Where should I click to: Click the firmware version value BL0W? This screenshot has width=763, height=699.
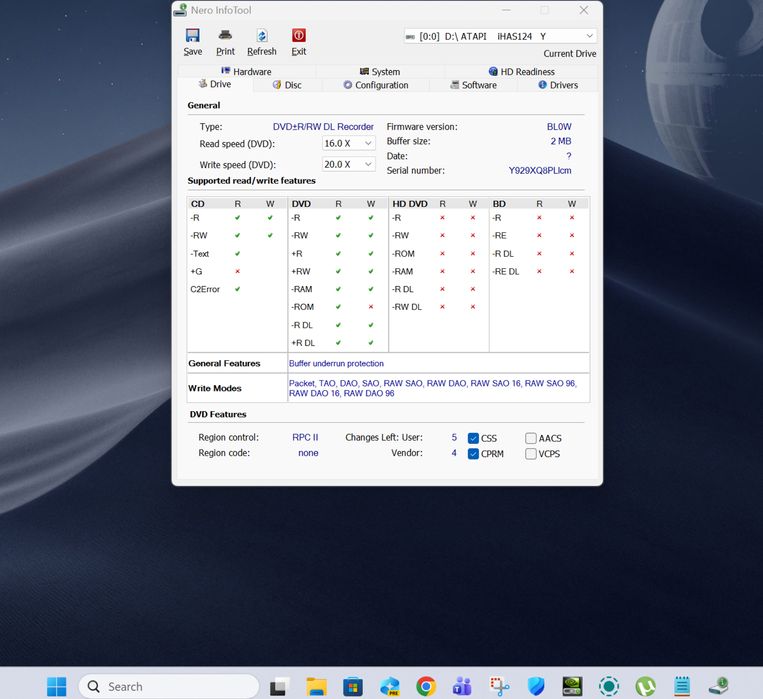pyautogui.click(x=559, y=127)
